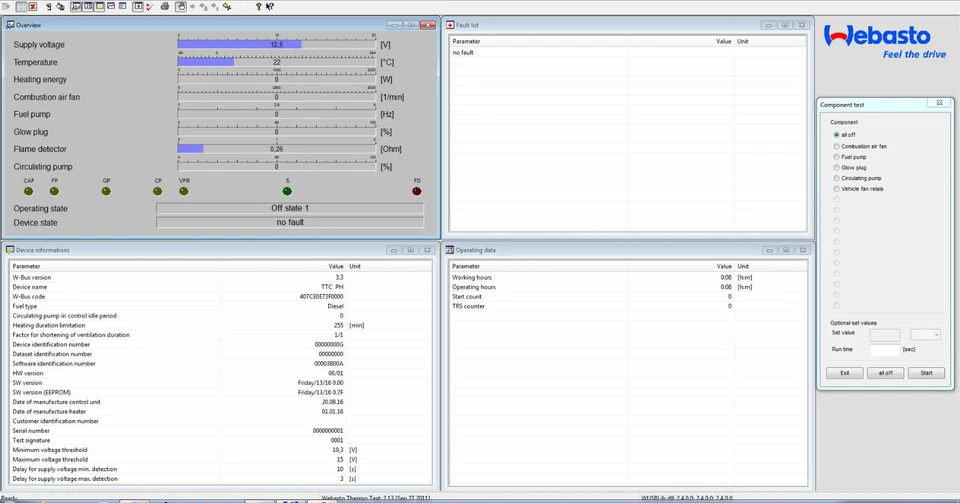Image resolution: width=960 pixels, height=503 pixels.
Task: Toggle the Overview window toolbar icon
Action: point(76,6)
